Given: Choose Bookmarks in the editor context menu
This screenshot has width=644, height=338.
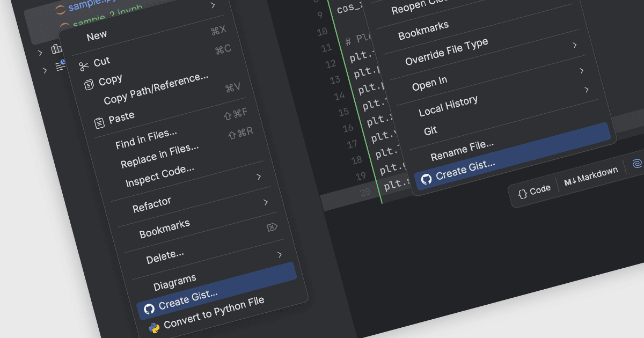Looking at the screenshot, I should point(423,30).
